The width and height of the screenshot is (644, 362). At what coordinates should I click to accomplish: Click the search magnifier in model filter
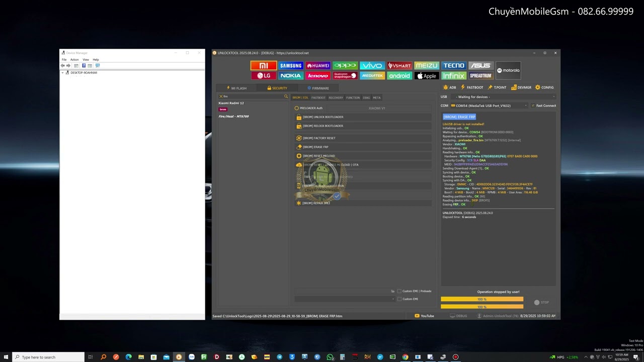tap(286, 96)
